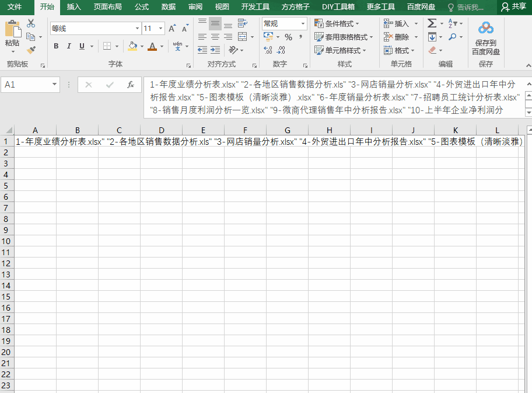Click the Copy icon in clipboard group
The width and height of the screenshot is (532, 393).
pyautogui.click(x=31, y=37)
